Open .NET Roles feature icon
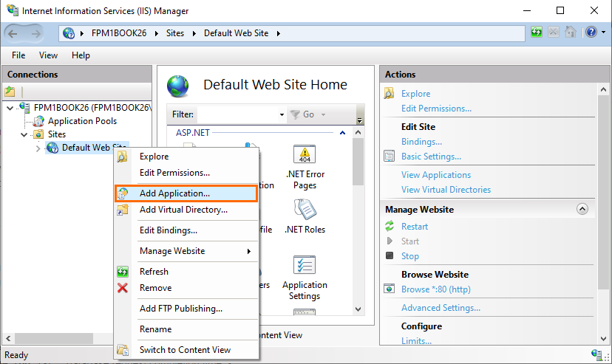Image resolution: width=612 pixels, height=364 pixels. click(305, 209)
